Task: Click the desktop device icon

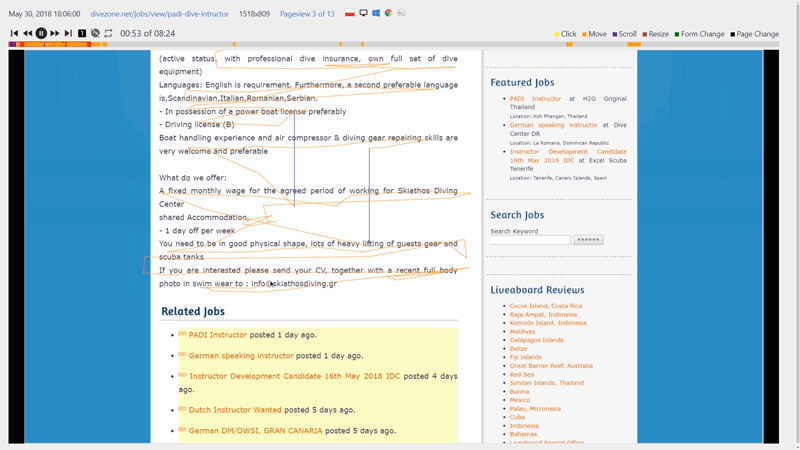Action: [x=363, y=13]
